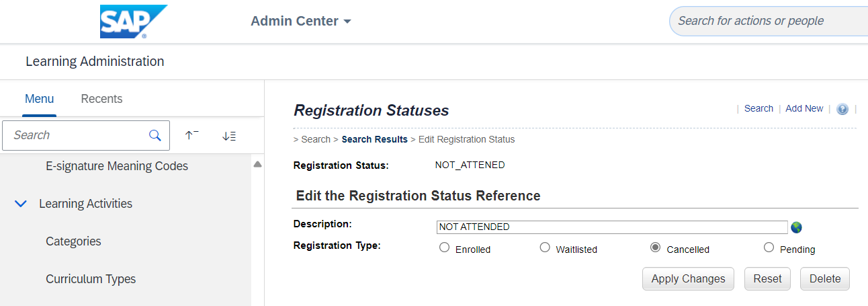Click the sidebar scroll up arrow
The width and height of the screenshot is (868, 306).
(257, 164)
